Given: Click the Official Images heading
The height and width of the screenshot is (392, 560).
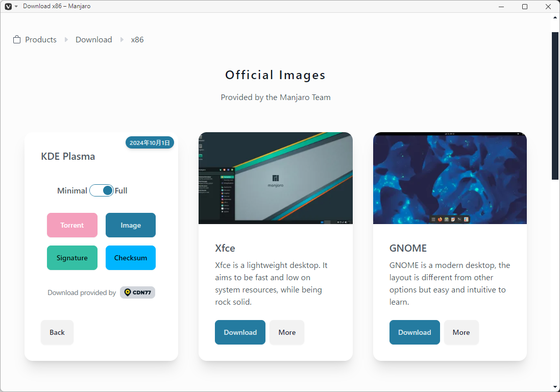Looking at the screenshot, I should [x=275, y=75].
